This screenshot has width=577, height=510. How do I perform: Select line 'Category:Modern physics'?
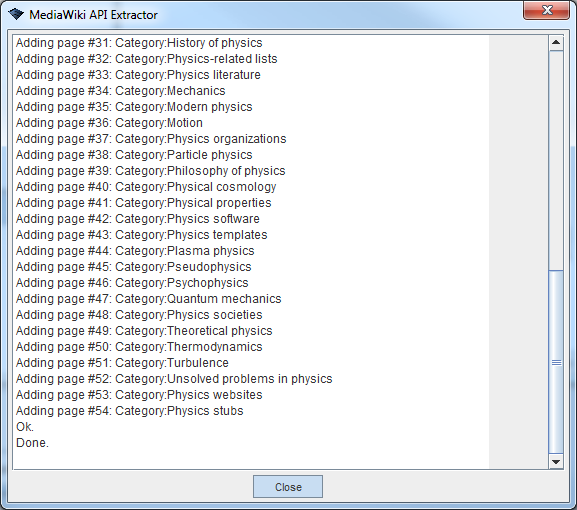coord(134,107)
